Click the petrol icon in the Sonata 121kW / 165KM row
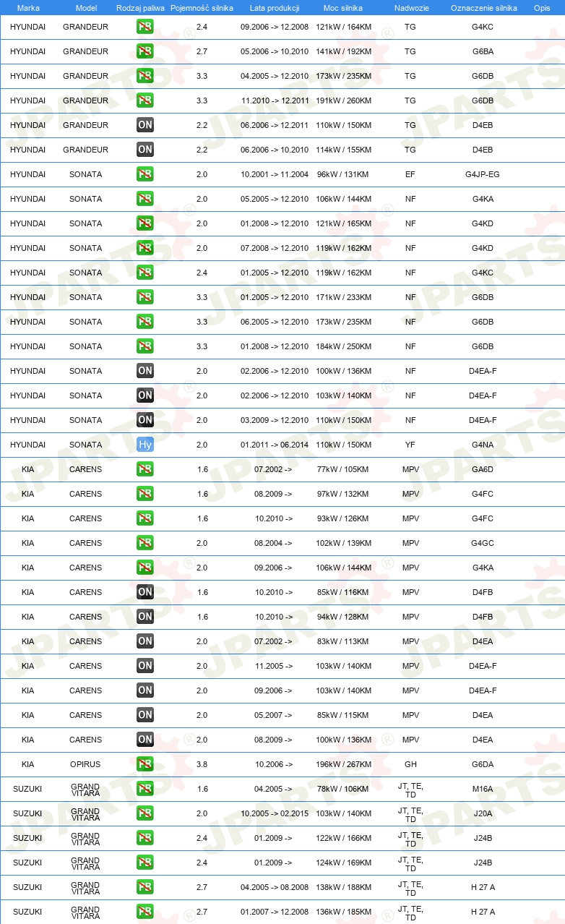The height and width of the screenshot is (924, 565). [x=145, y=223]
